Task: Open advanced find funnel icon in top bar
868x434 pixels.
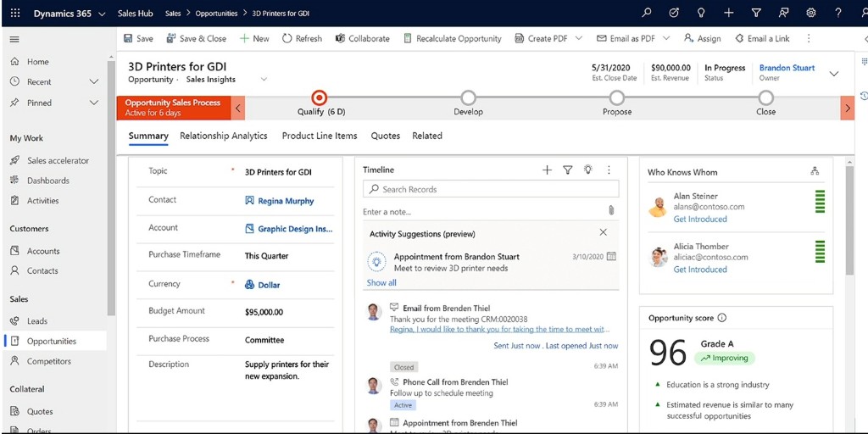Action: [756, 13]
